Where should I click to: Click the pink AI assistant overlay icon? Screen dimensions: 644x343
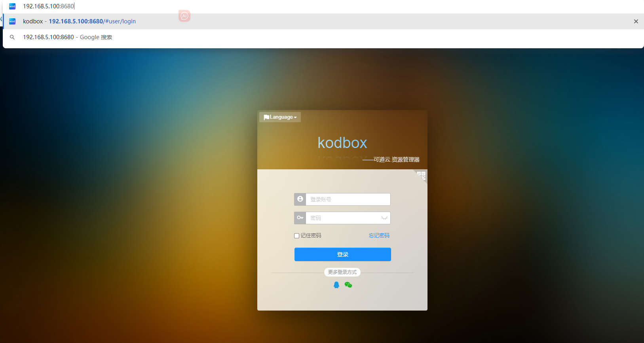[184, 16]
